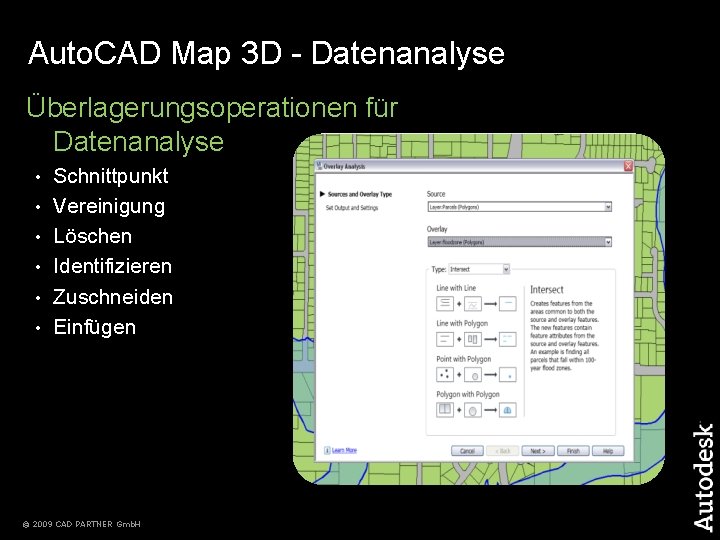Click the AutoCAD Map 3D - Datenanalyse title
Image resolution: width=720 pixels, height=540 pixels.
coord(266,53)
